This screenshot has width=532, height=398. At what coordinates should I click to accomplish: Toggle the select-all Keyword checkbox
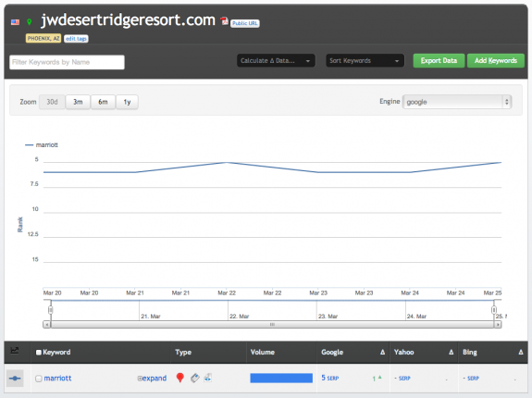point(39,353)
